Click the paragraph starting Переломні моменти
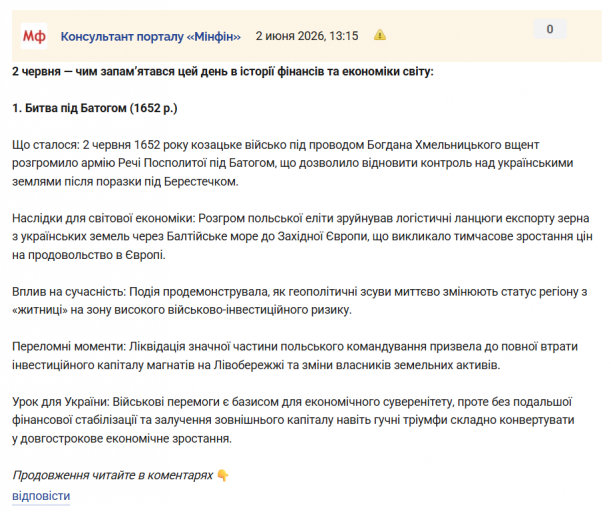The image size is (611, 512). click(295, 356)
